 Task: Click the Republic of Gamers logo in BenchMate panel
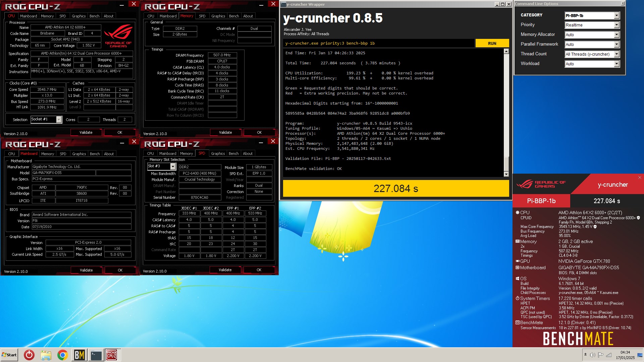pyautogui.click(x=541, y=184)
